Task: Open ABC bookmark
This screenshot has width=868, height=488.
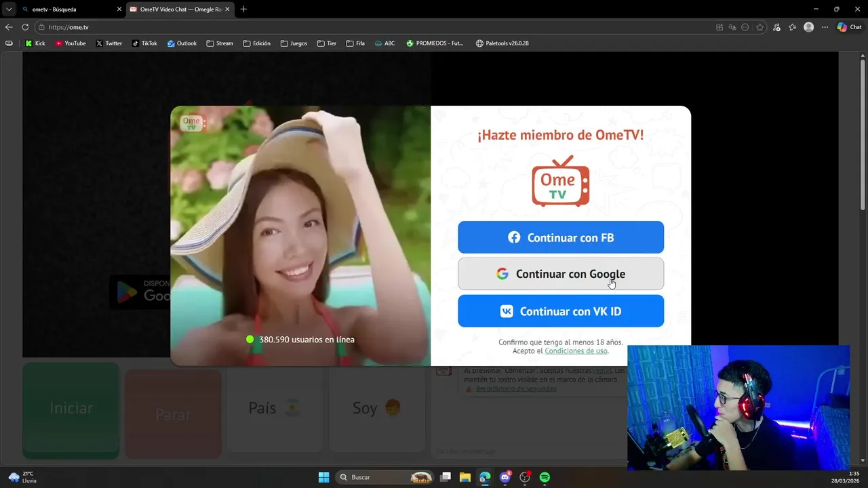Action: (x=384, y=43)
